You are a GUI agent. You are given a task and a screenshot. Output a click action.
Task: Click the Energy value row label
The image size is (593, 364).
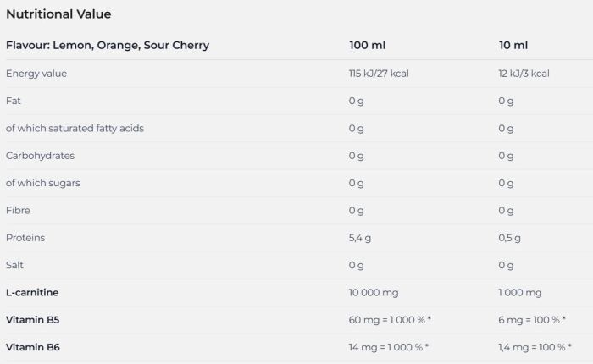[x=36, y=74]
